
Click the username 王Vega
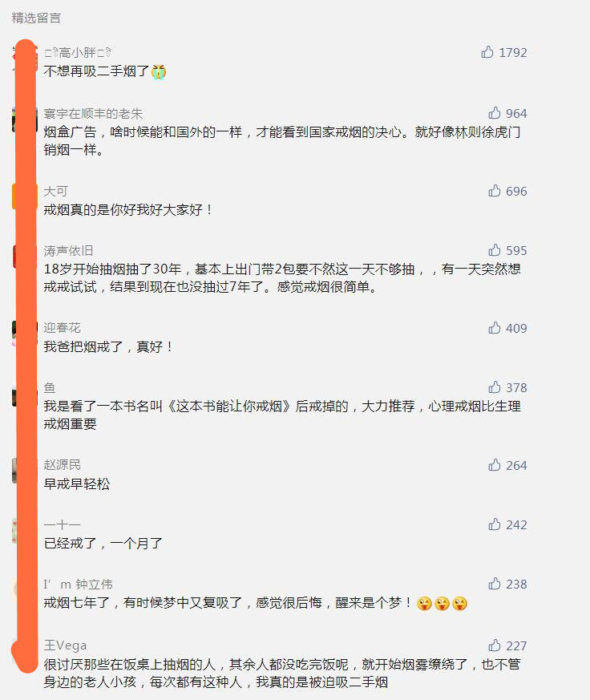(65, 645)
